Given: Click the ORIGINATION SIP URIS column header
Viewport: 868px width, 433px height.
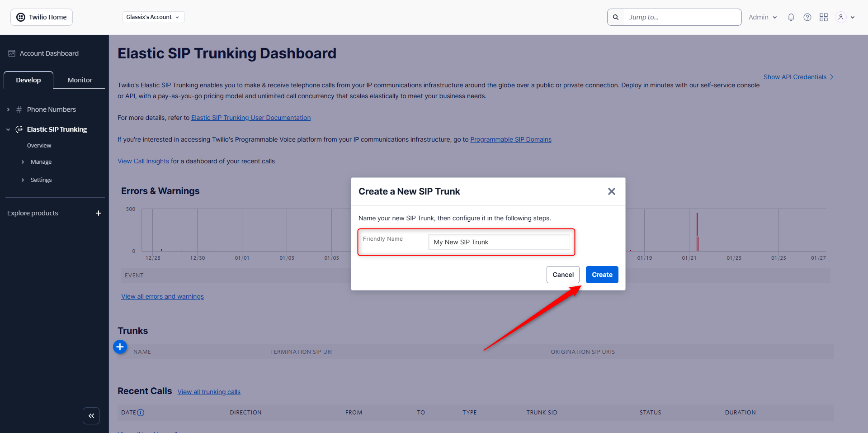Looking at the screenshot, I should [583, 352].
